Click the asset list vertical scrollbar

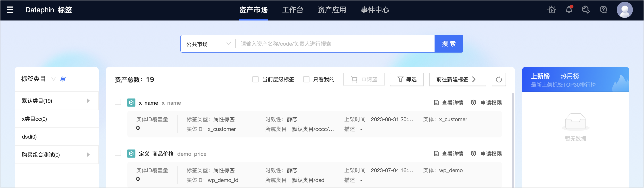pyautogui.click(x=513, y=140)
